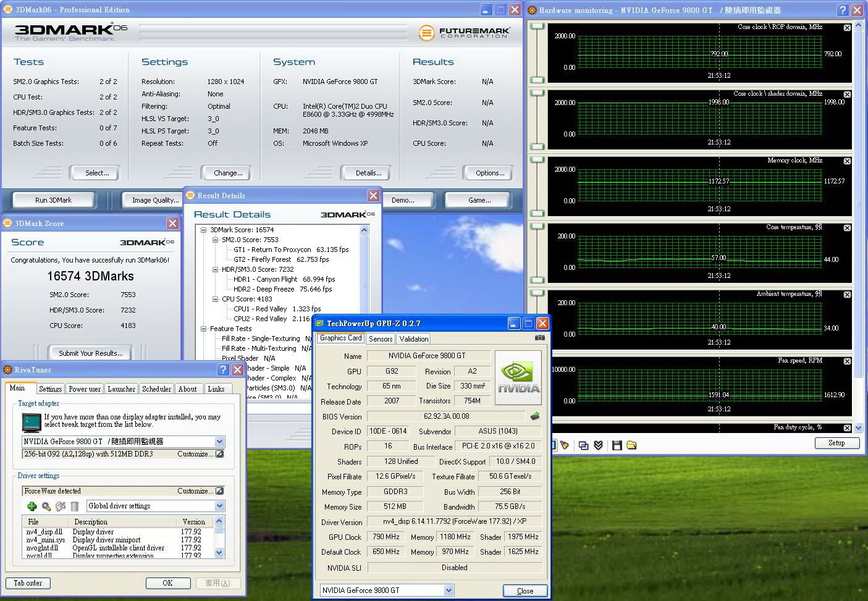Viewport: 868px width, 601px height.
Task: Hide the Core clock shader domain graph with its X
Action: (847, 95)
